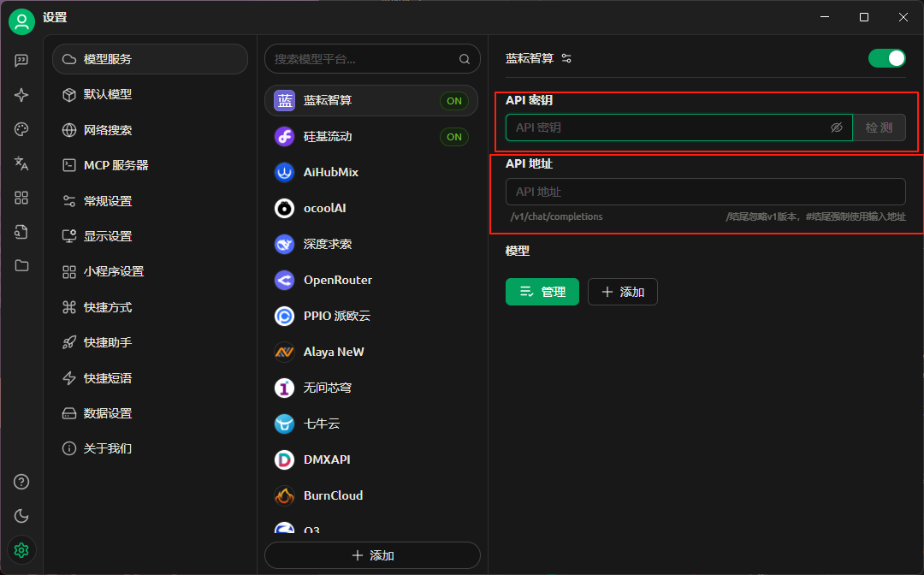Open 数据设置 settings section
This screenshot has width=924, height=575.
click(151, 413)
